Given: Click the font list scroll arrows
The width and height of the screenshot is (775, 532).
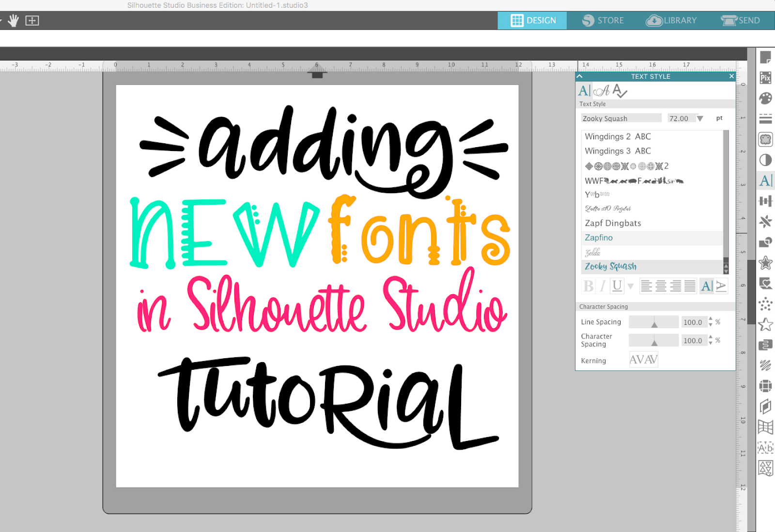Looking at the screenshot, I should (726, 268).
